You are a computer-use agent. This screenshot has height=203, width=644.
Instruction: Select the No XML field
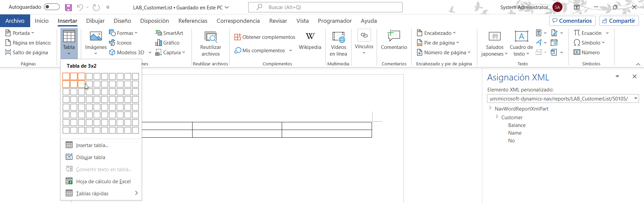point(512,140)
